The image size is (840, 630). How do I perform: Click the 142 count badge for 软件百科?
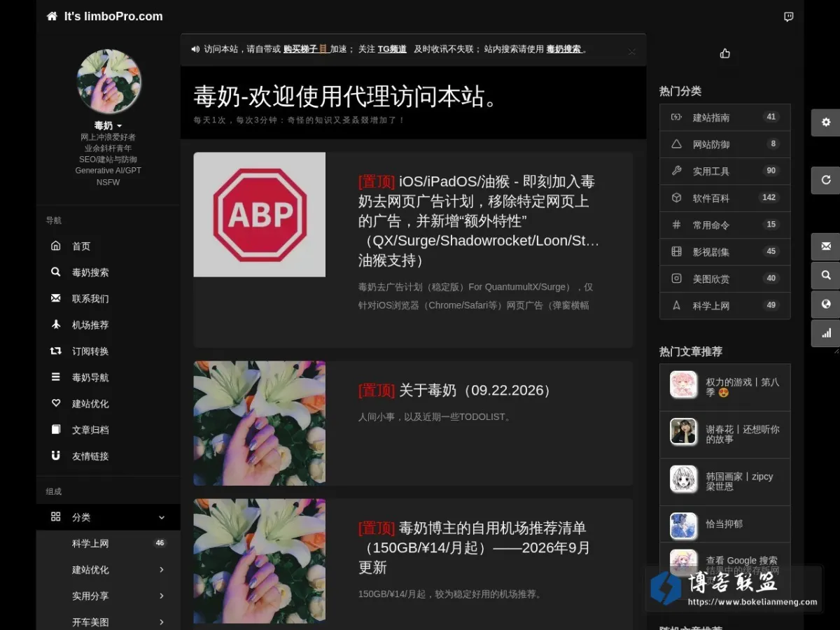pos(769,197)
